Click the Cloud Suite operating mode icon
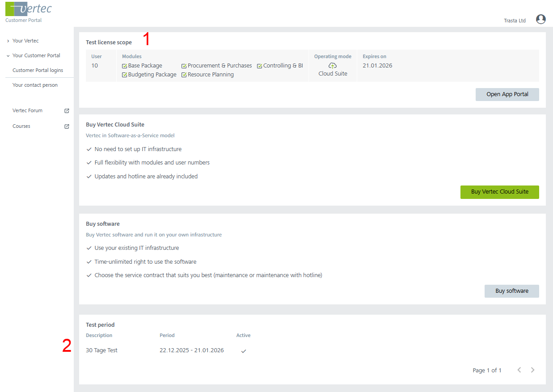The width and height of the screenshot is (553, 392). [332, 66]
